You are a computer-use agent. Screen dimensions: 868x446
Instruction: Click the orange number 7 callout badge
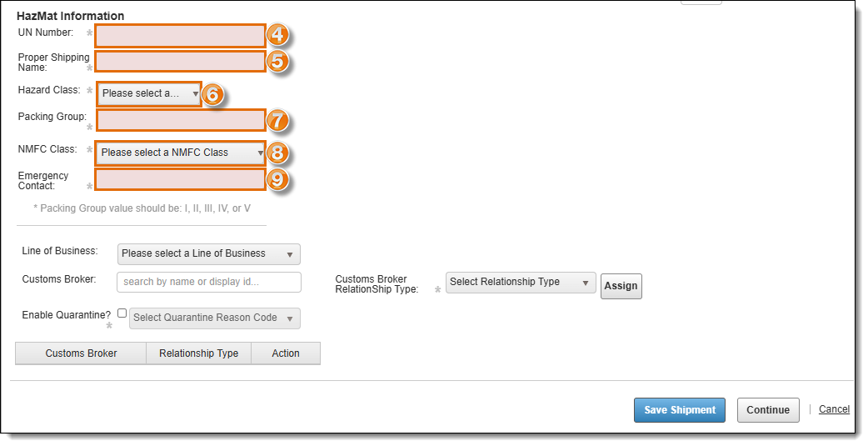coord(278,121)
